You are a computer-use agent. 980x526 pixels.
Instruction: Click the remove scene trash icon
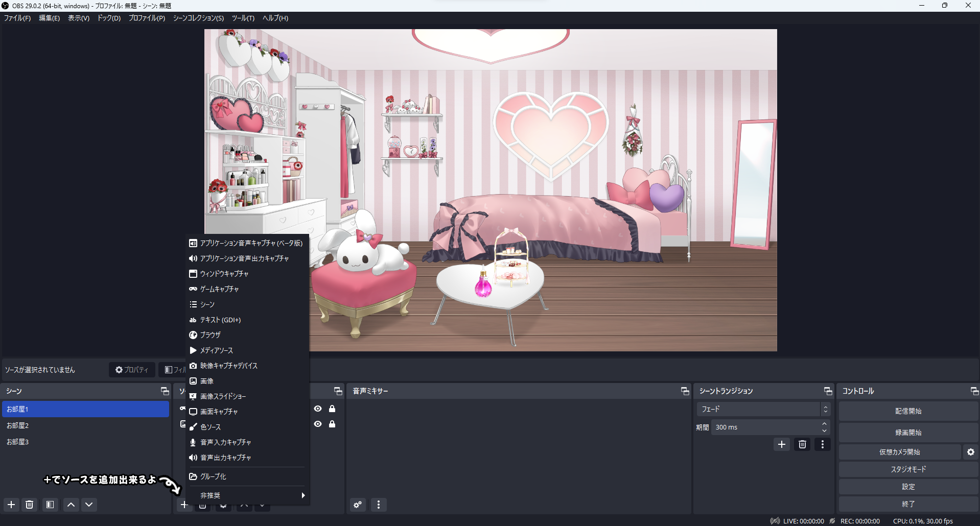30,505
